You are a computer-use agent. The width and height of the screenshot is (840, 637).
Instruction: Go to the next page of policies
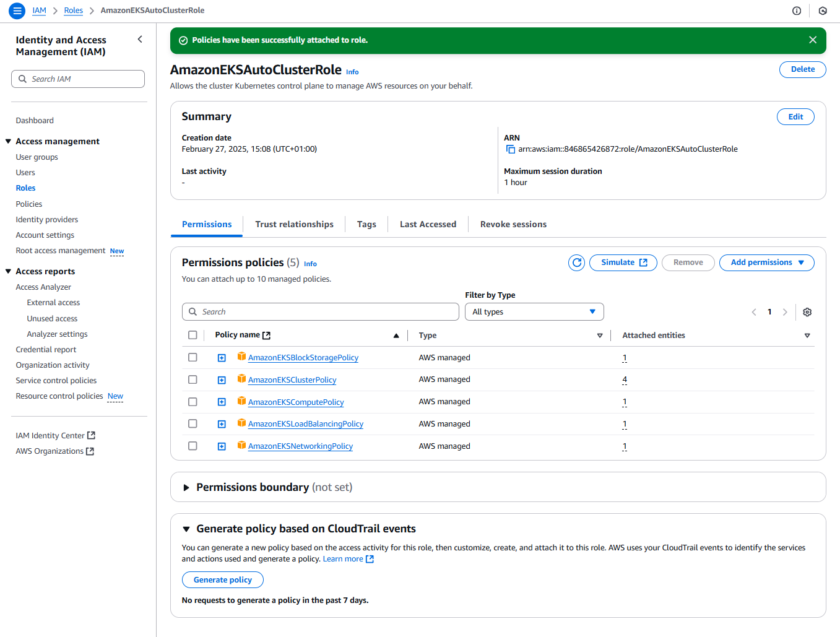tap(785, 312)
